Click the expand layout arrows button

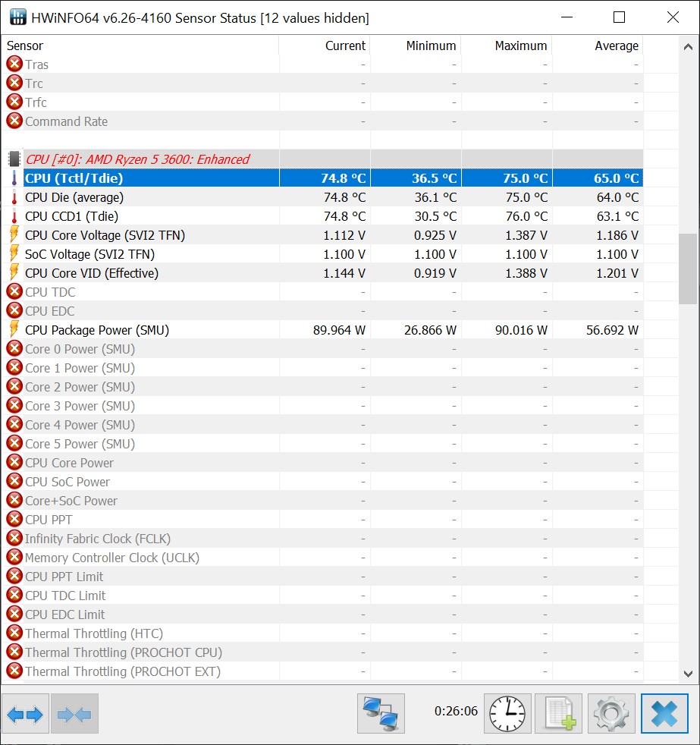26,714
